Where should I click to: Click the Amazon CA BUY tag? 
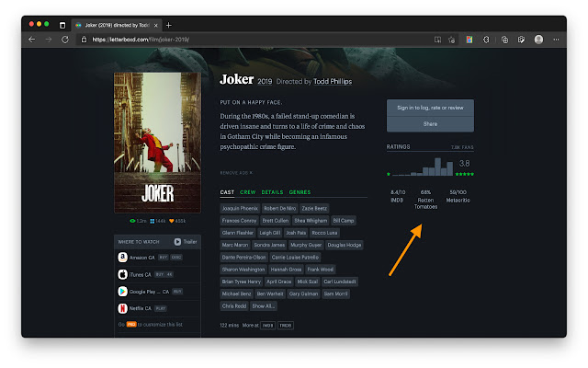click(164, 258)
